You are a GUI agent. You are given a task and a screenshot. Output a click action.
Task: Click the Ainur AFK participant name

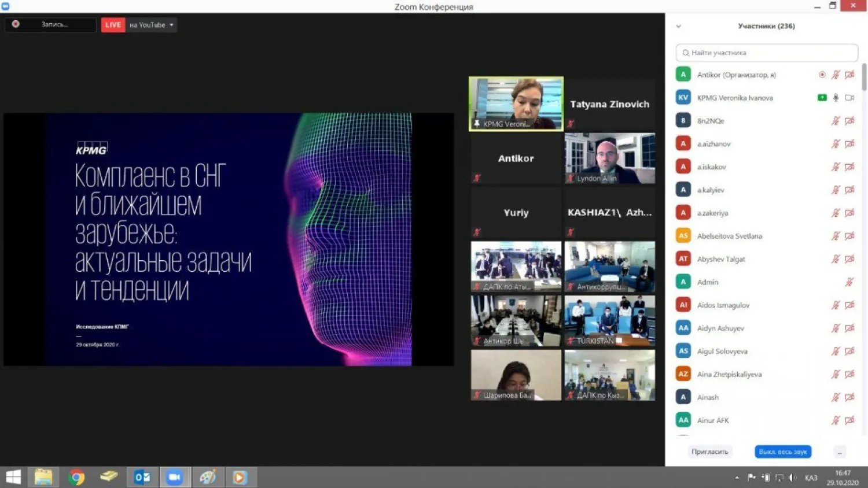713,420
